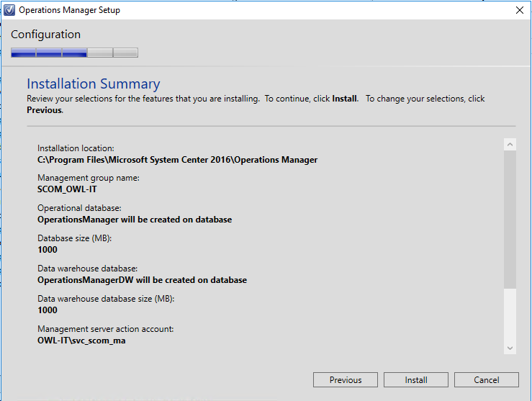
Task: Click the Data warehouse database size value 1000
Action: pos(48,310)
